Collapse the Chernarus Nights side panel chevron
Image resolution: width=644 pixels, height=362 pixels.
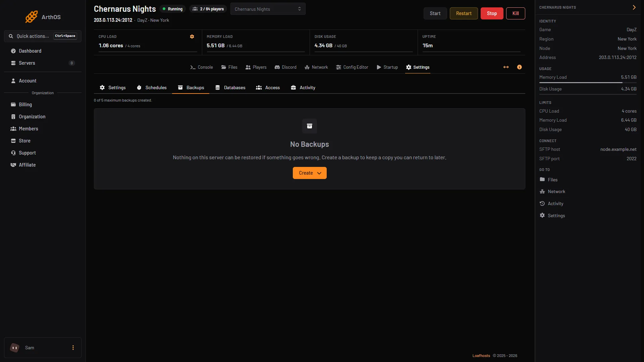point(634,7)
